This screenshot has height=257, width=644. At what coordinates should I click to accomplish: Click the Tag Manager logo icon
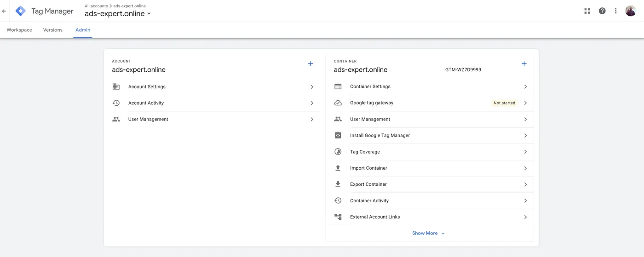[x=21, y=11]
